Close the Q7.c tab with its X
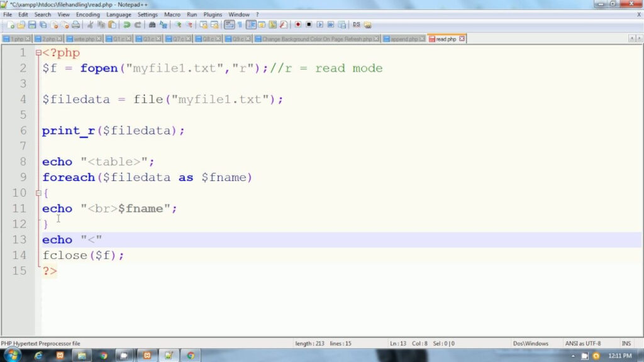The width and height of the screenshot is (644, 362). pyautogui.click(x=188, y=38)
